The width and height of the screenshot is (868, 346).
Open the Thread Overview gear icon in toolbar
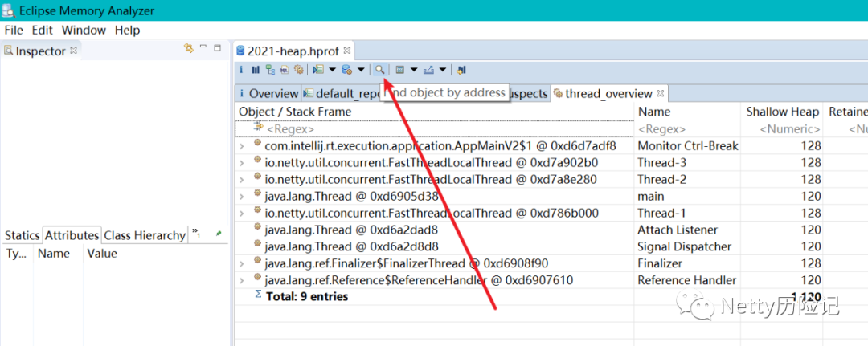click(299, 70)
